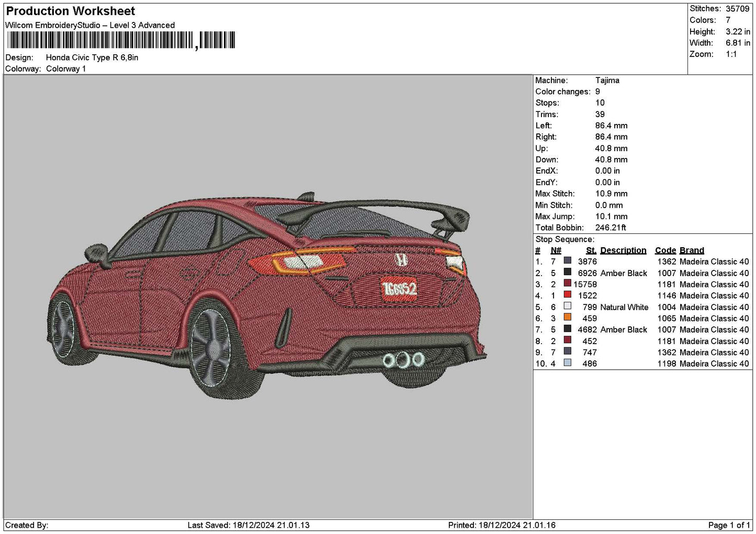Viewport: 756px width, 534px height.
Task: Select thread code 1065 in row 6
Action: coord(667,319)
